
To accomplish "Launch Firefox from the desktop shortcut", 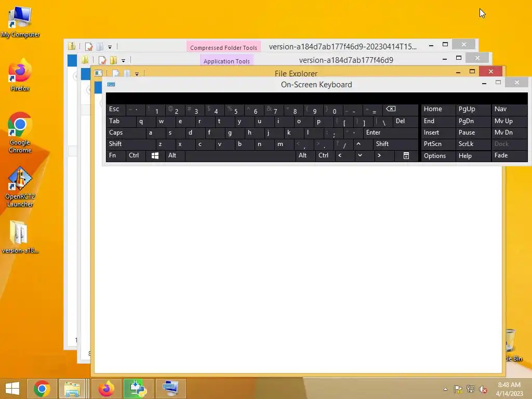I will (20, 75).
